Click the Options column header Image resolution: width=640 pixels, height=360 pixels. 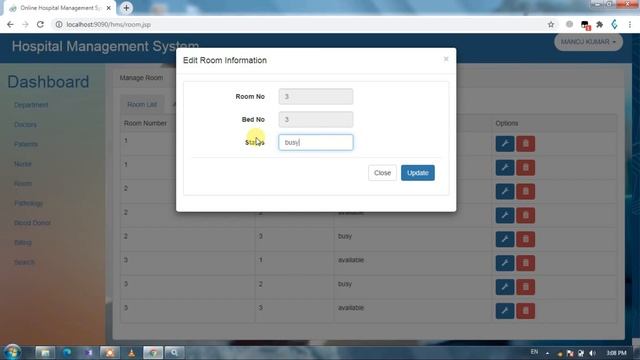(507, 123)
